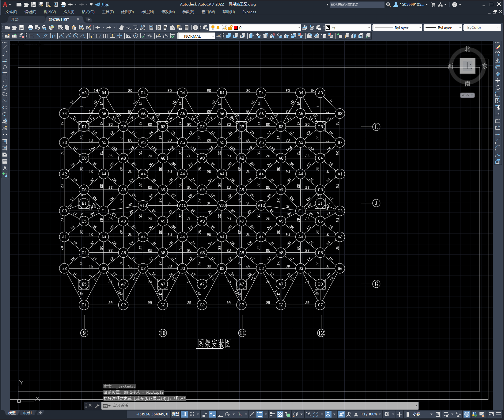
Task: Toggle object snap in status bar
Action: (x=260, y=414)
